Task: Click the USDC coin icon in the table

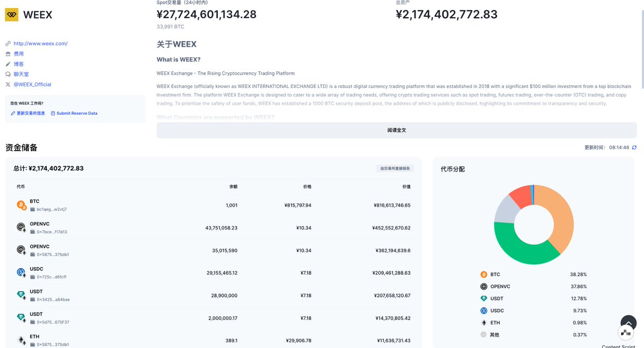Action: [x=21, y=272]
